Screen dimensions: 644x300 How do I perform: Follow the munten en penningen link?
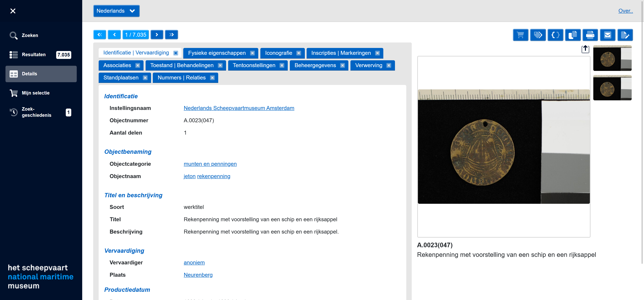click(210, 164)
